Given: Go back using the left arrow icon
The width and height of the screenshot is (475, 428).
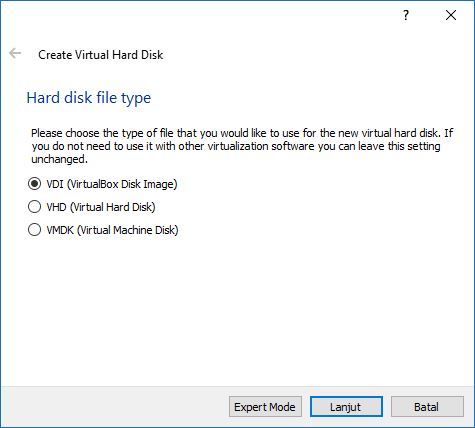Looking at the screenshot, I should point(15,53).
